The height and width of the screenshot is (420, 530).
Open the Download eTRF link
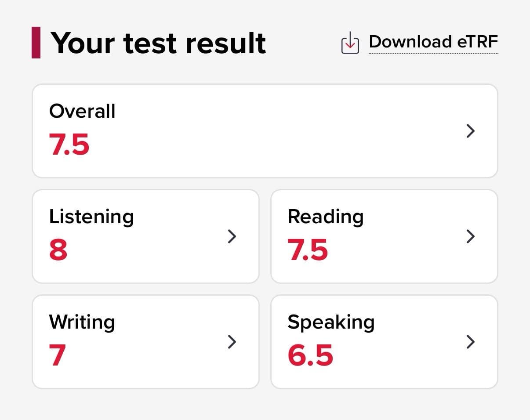point(433,42)
